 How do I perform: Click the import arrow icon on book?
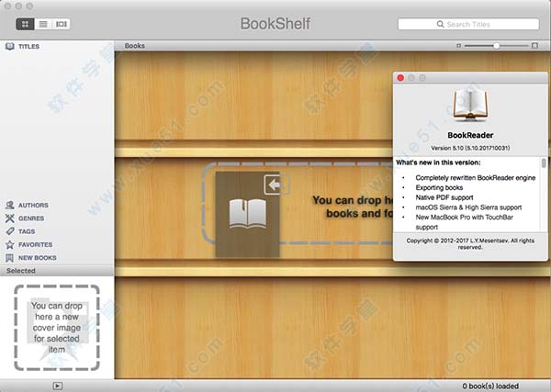pos(277,185)
